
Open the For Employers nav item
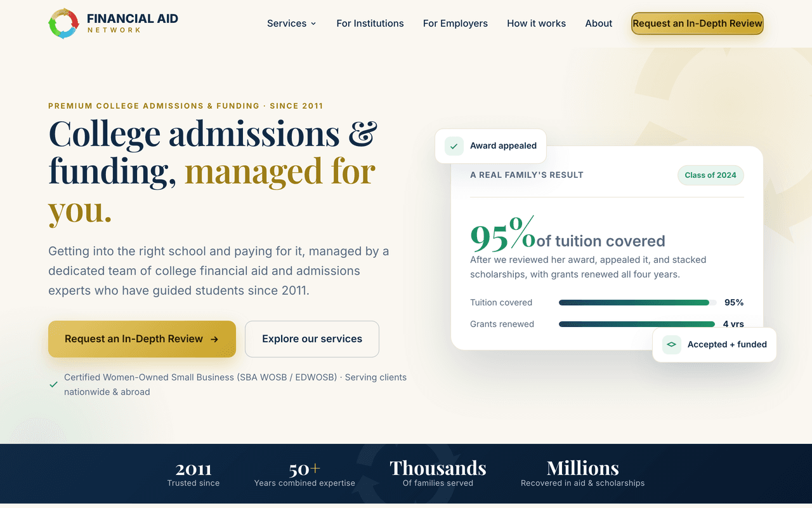coord(455,23)
